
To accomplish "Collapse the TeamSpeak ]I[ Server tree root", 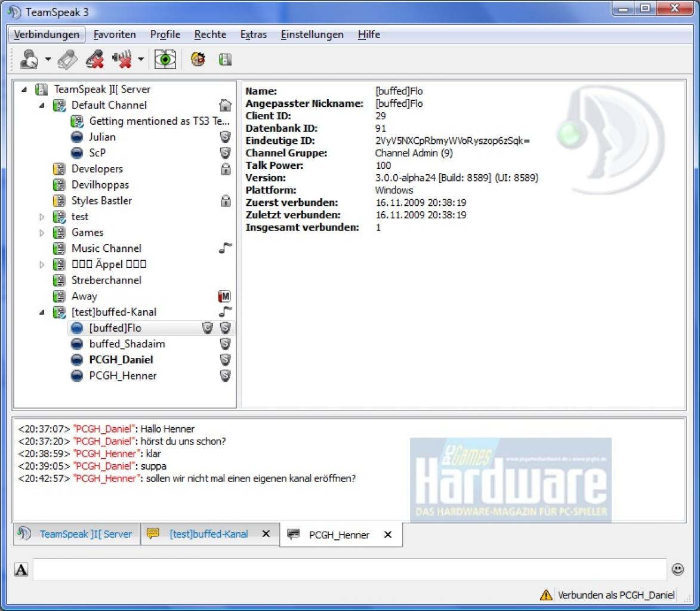I will coord(24,90).
